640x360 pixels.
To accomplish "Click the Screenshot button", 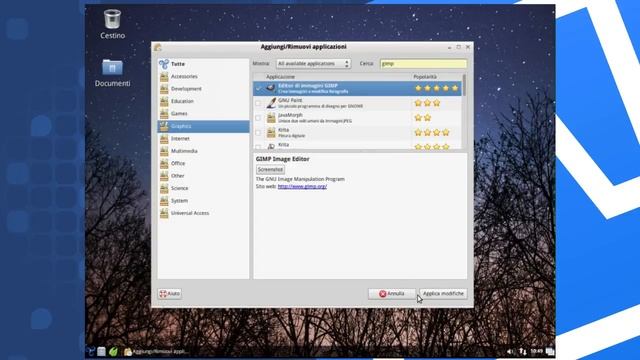I will pyautogui.click(x=270, y=169).
